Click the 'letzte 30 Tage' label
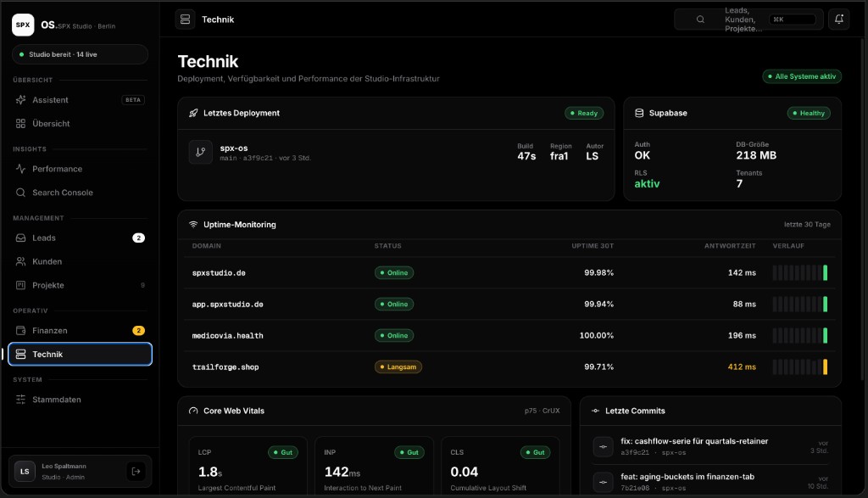Image resolution: width=868 pixels, height=498 pixels. click(x=807, y=224)
